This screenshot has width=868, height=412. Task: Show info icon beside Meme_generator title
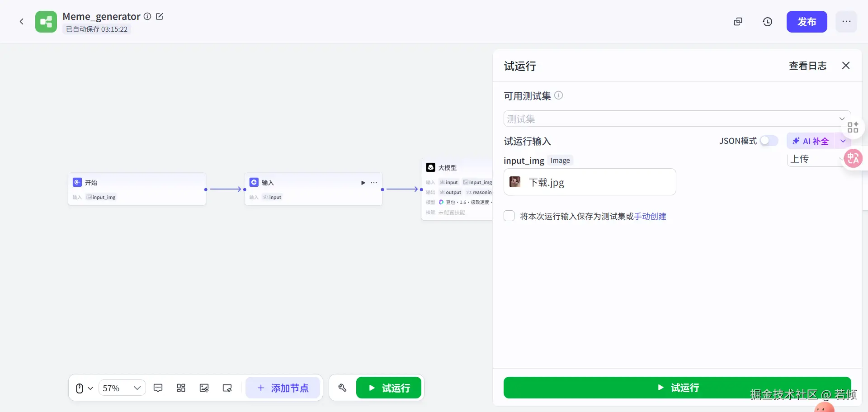click(x=147, y=16)
